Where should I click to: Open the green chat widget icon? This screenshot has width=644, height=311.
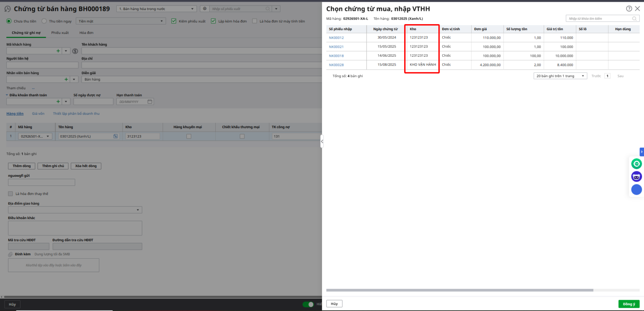(x=636, y=164)
